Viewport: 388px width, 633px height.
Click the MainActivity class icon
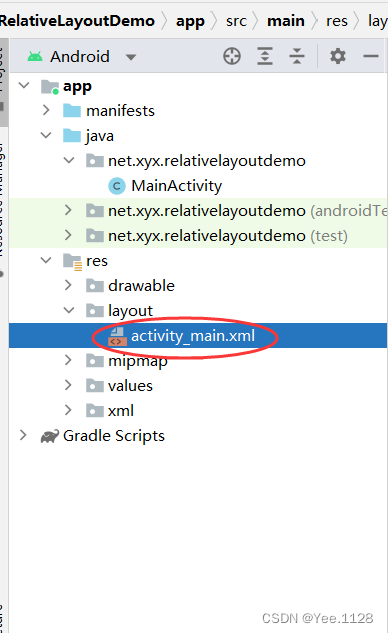(x=117, y=186)
